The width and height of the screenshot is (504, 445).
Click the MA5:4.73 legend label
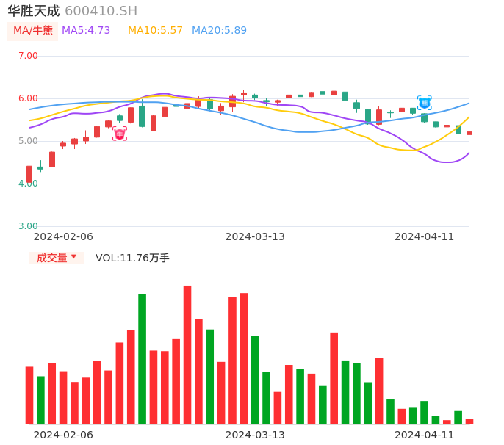tap(86, 31)
